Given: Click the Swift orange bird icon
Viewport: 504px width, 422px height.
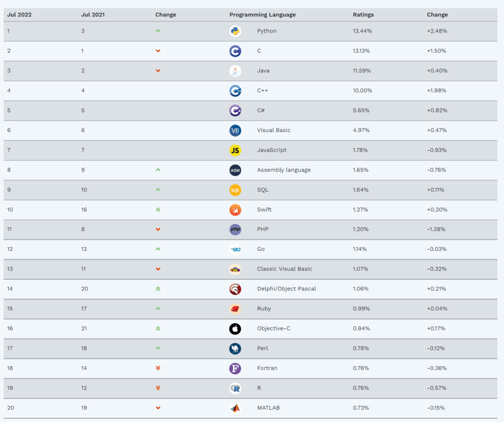Looking at the screenshot, I should (235, 210).
